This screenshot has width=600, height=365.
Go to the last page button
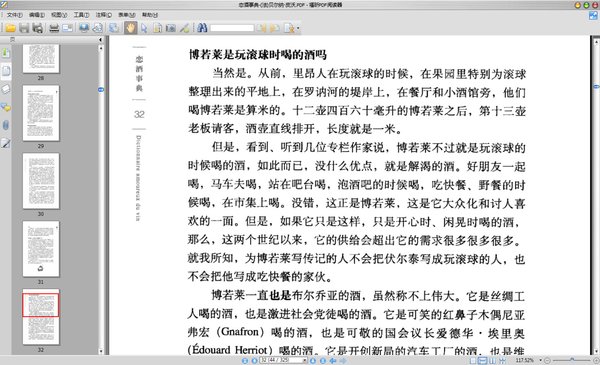(323, 360)
